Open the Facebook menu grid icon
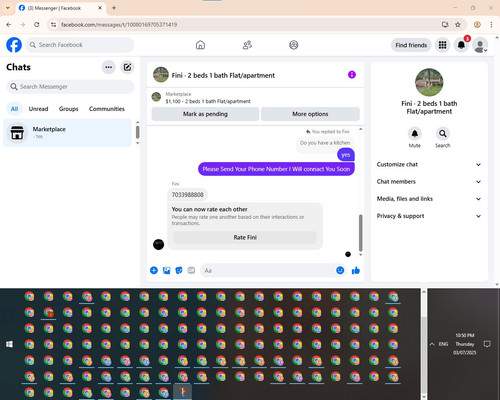 pyautogui.click(x=442, y=45)
